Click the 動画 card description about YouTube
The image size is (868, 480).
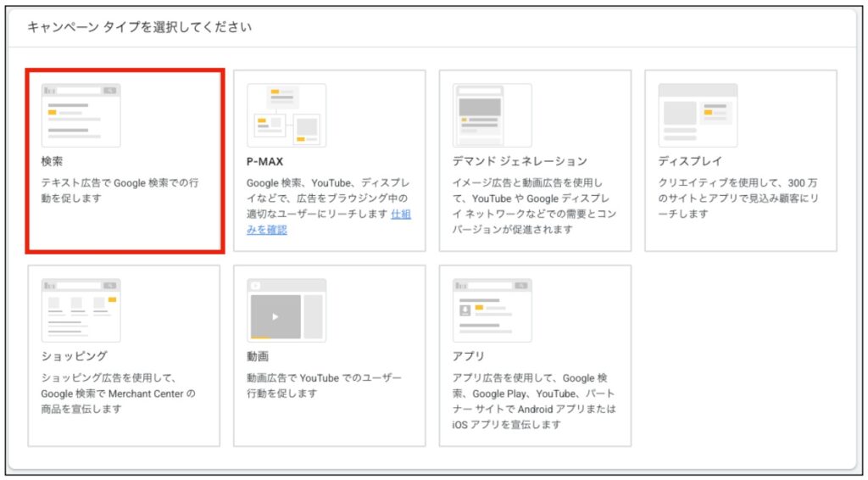(324, 386)
